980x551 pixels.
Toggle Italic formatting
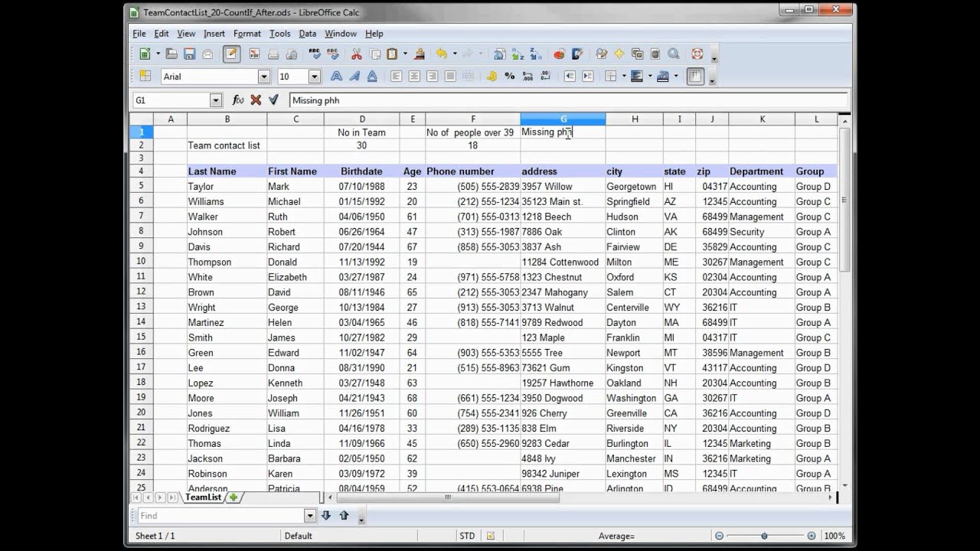point(354,77)
